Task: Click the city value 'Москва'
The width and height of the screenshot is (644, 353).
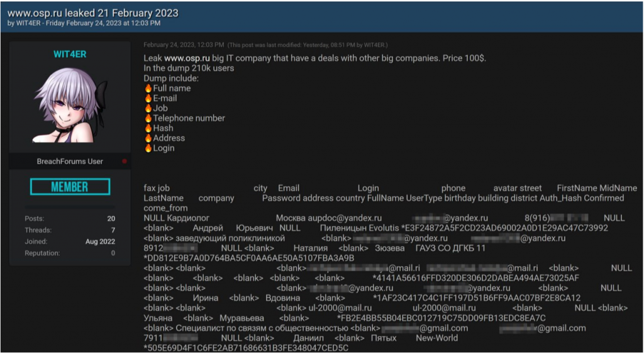Action: [291, 218]
